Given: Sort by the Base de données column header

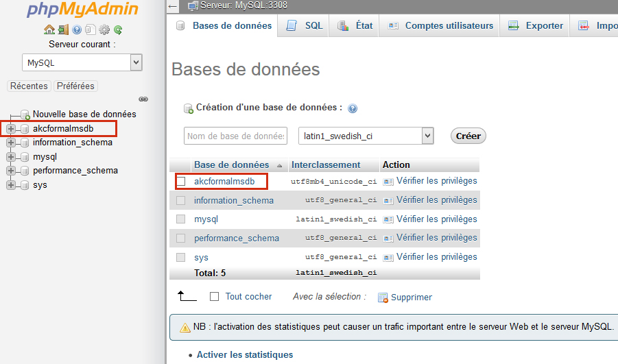Looking at the screenshot, I should point(231,165).
